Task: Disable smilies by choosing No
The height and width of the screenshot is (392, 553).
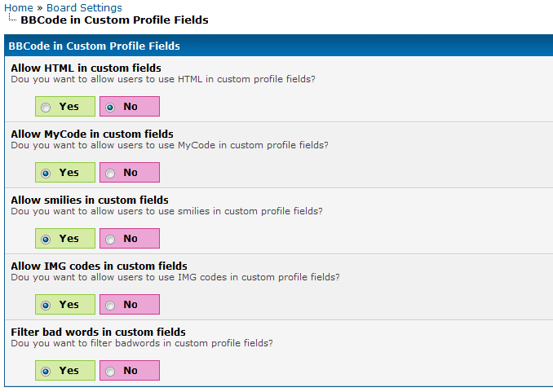Action: (x=110, y=239)
